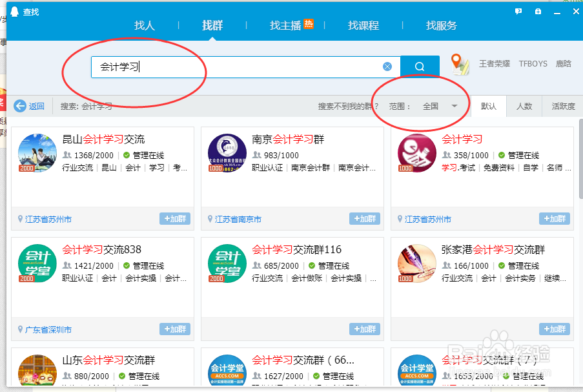Screen dimensions: 583x392
Task: Open 张家港会计学习交流群 avatar
Action: 417,263
